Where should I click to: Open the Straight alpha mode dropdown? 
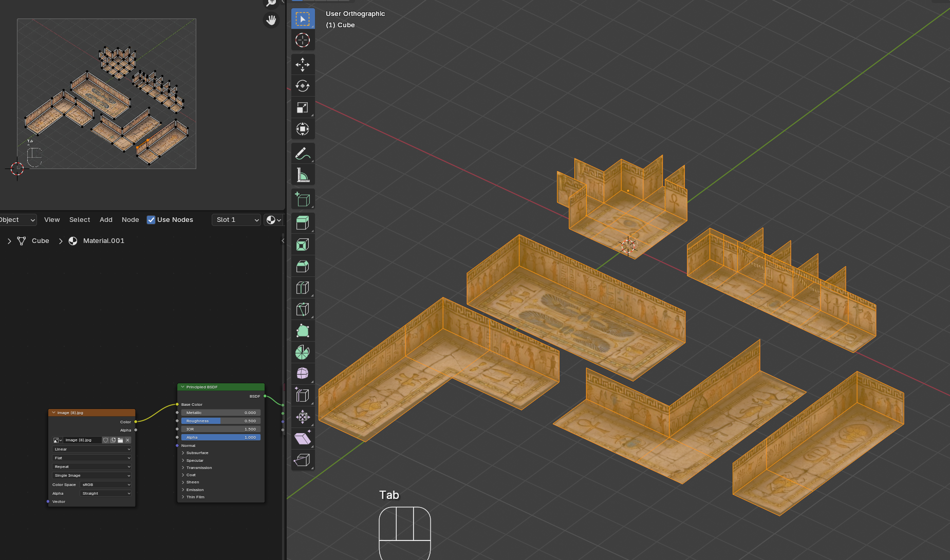point(106,494)
